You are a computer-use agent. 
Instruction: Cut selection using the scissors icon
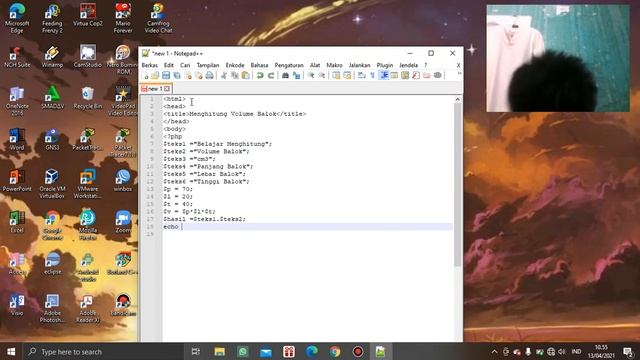224,76
